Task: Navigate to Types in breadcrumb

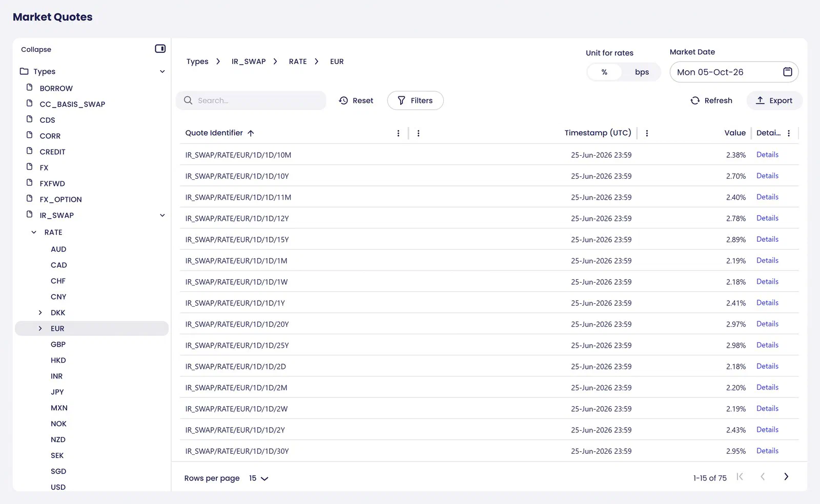Action: (197, 61)
